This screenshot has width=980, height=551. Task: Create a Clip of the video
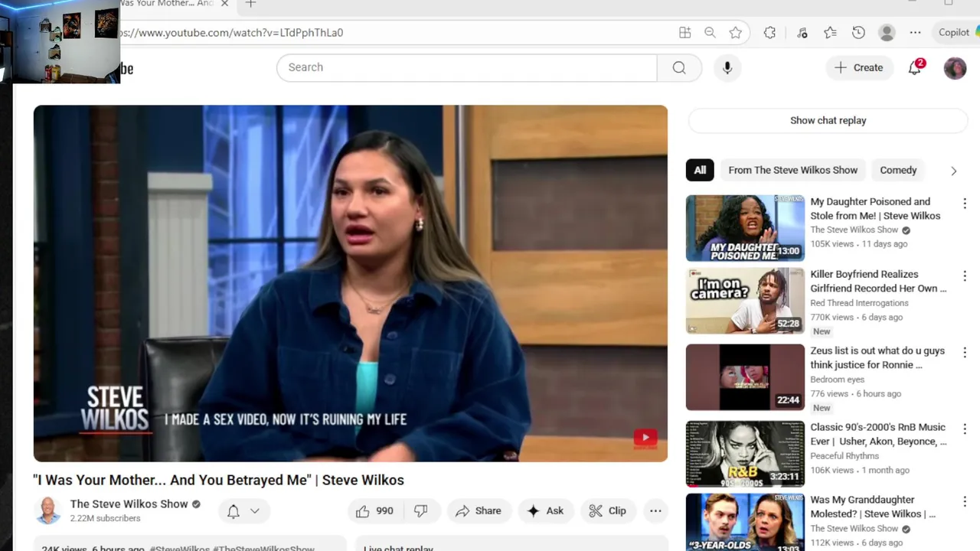(x=607, y=511)
